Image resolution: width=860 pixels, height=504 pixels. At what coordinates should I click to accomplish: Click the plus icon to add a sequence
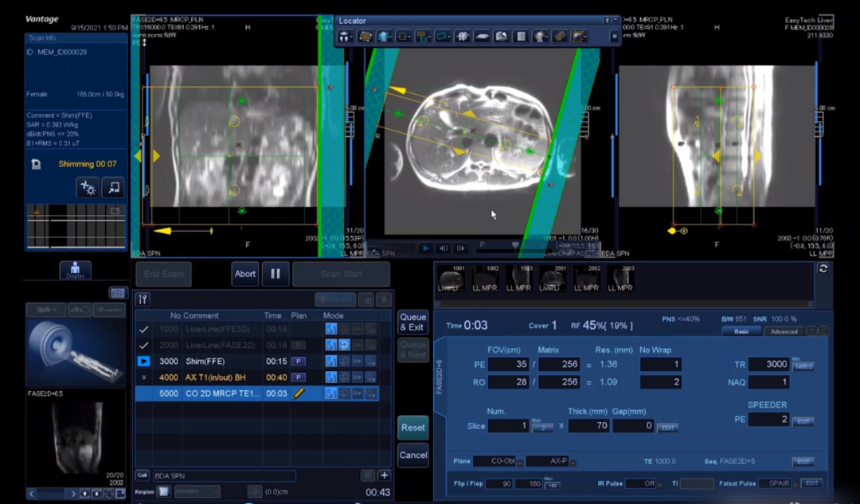pyautogui.click(x=385, y=475)
